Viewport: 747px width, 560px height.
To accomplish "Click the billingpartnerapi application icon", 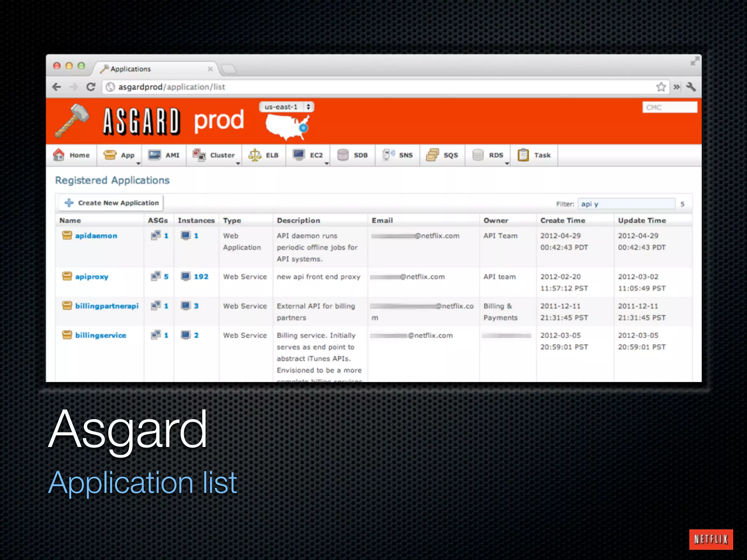I will click(x=67, y=306).
